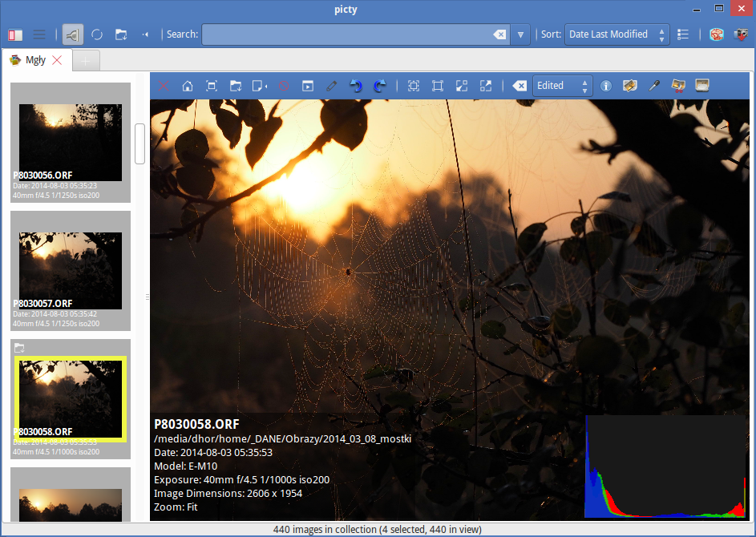
Task: Click the small folder icon above P8030058 thumbnail
Action: pos(19,348)
